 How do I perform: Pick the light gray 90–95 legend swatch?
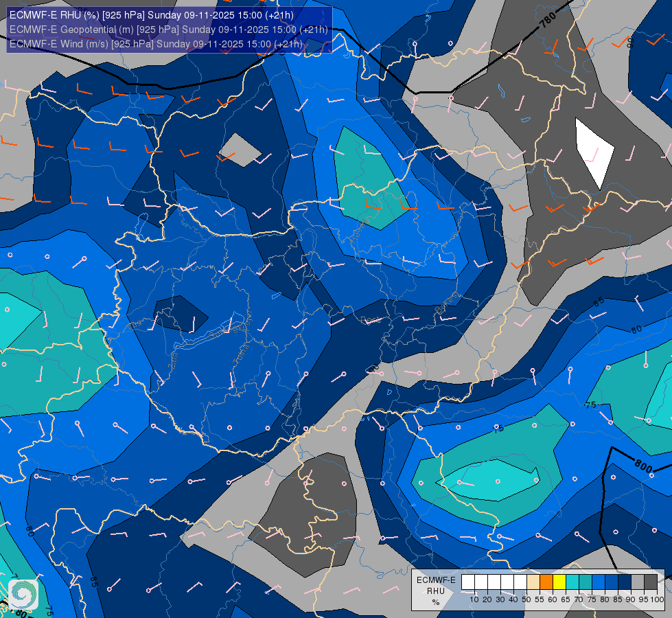click(638, 582)
